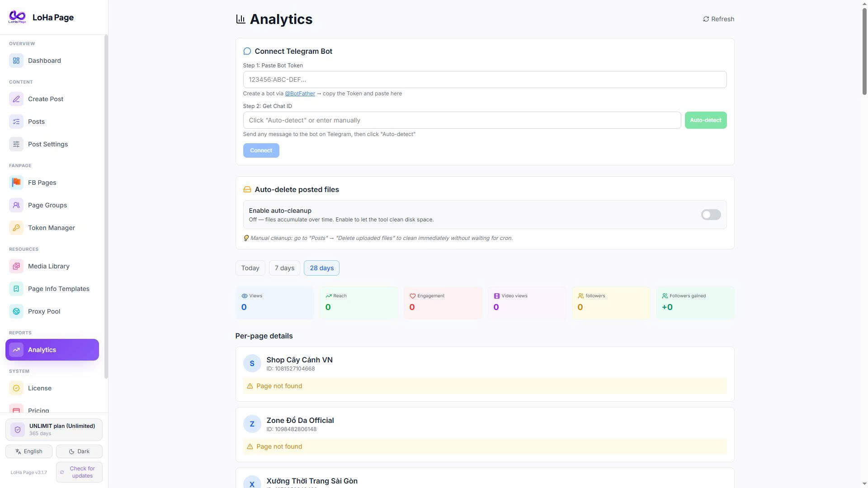Open the License menu entry
Screen dimensions: 868x488
[x=52, y=388]
